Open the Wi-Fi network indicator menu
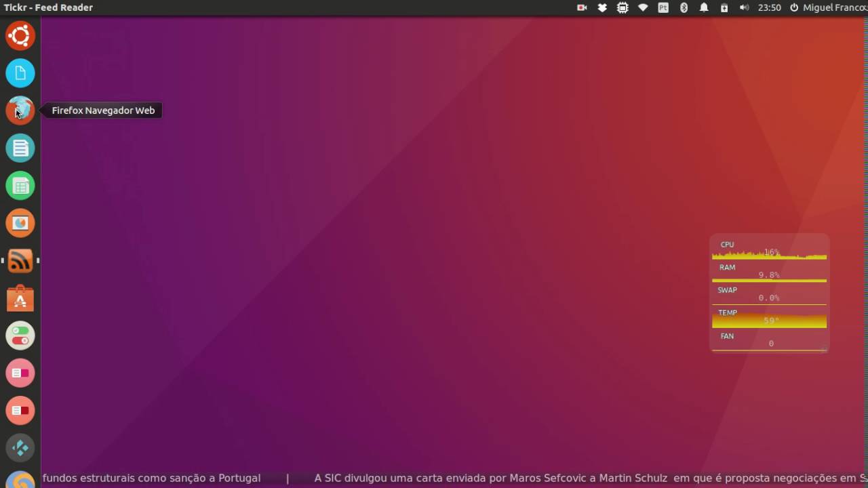Screen dimensions: 868x488 pos(643,7)
